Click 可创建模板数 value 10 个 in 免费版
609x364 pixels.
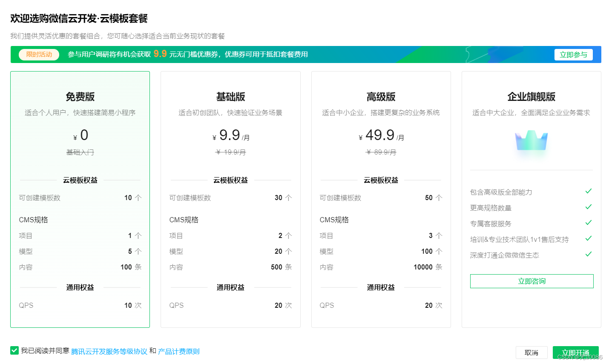[x=133, y=198]
